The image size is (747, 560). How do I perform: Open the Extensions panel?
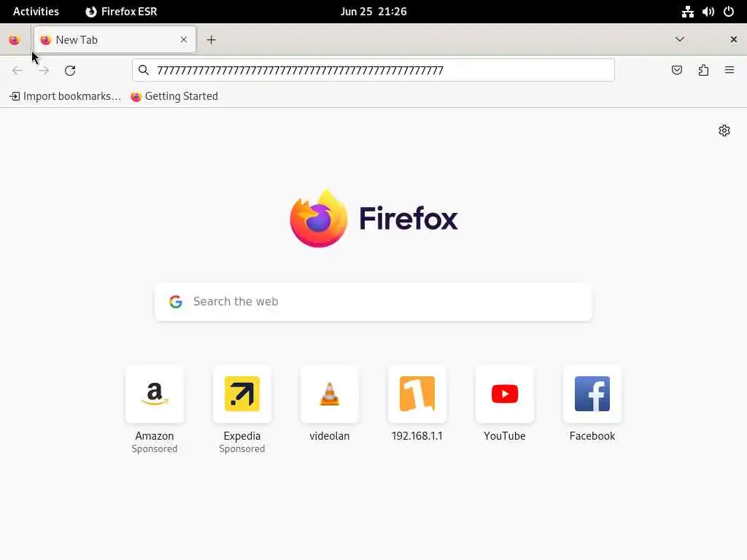703,71
